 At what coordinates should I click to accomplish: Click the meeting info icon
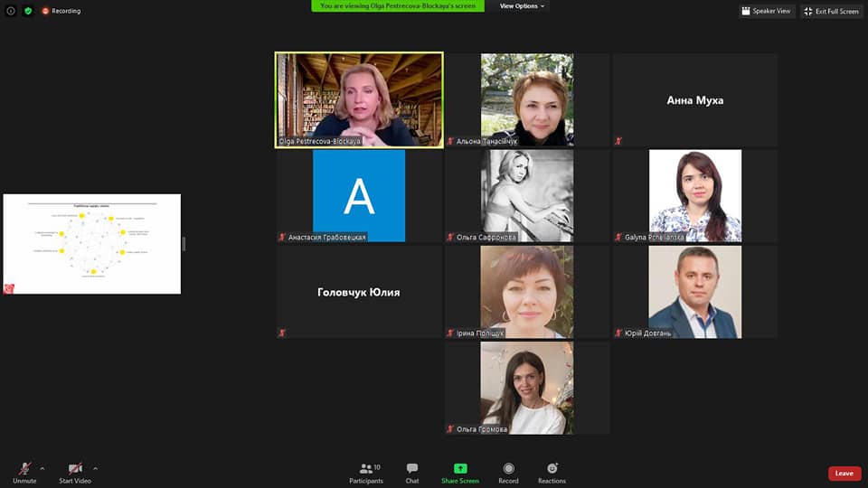[11, 11]
